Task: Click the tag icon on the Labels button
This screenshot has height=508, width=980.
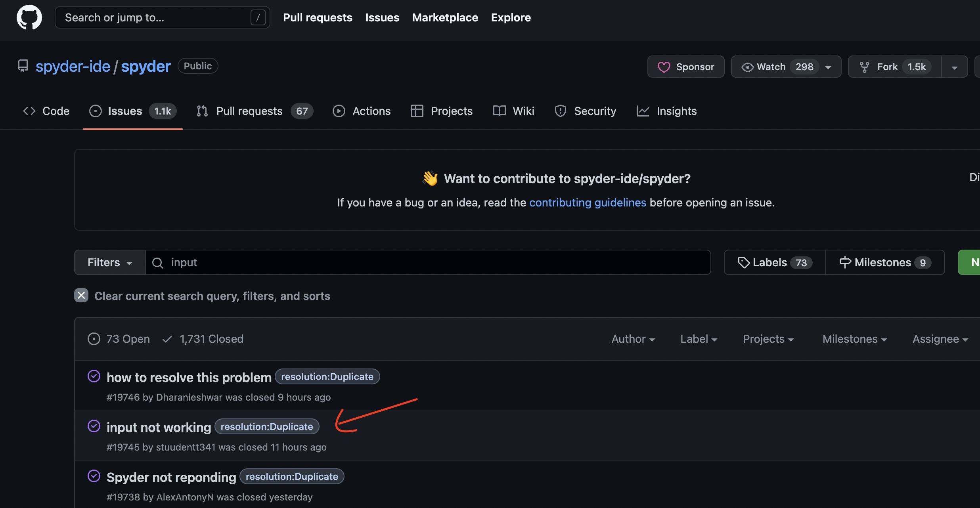Action: (743, 262)
